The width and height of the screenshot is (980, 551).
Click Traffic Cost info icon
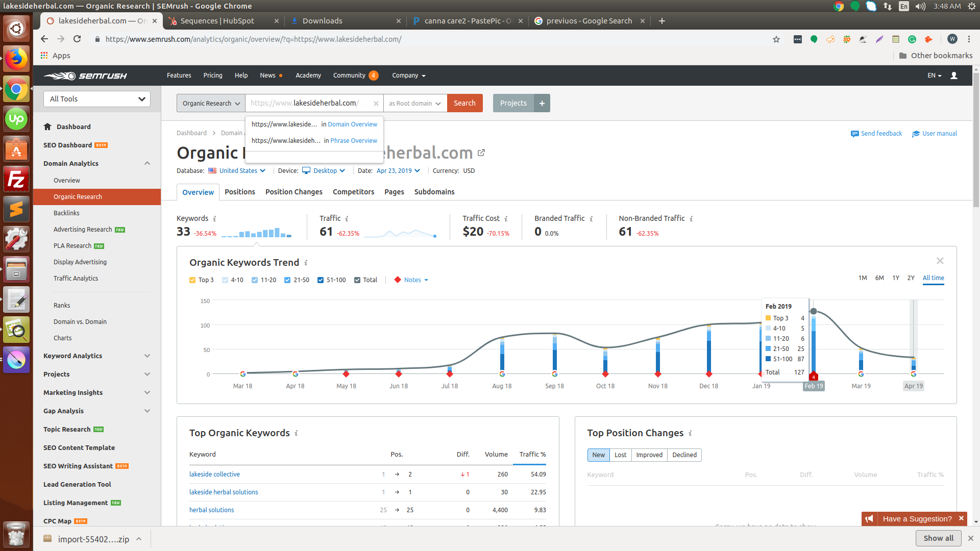coord(506,218)
